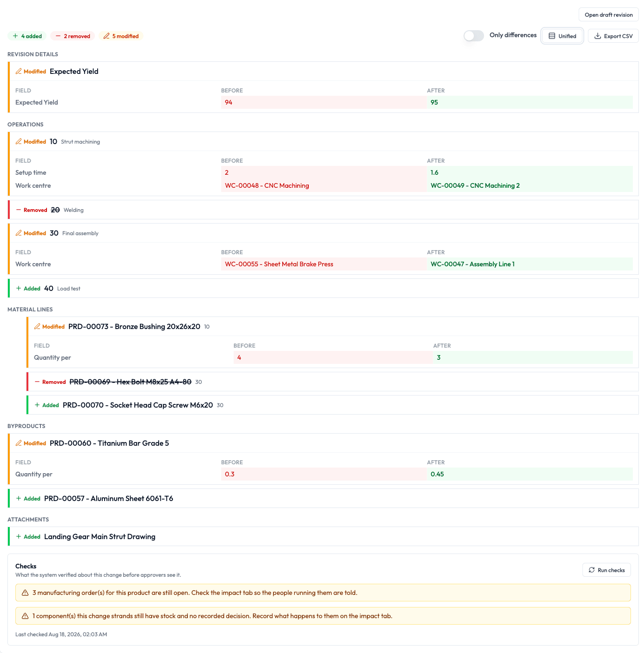The height and width of the screenshot is (653, 644).
Task: Click plus icon on Socket Head Cap Screw line
Action: tap(37, 405)
